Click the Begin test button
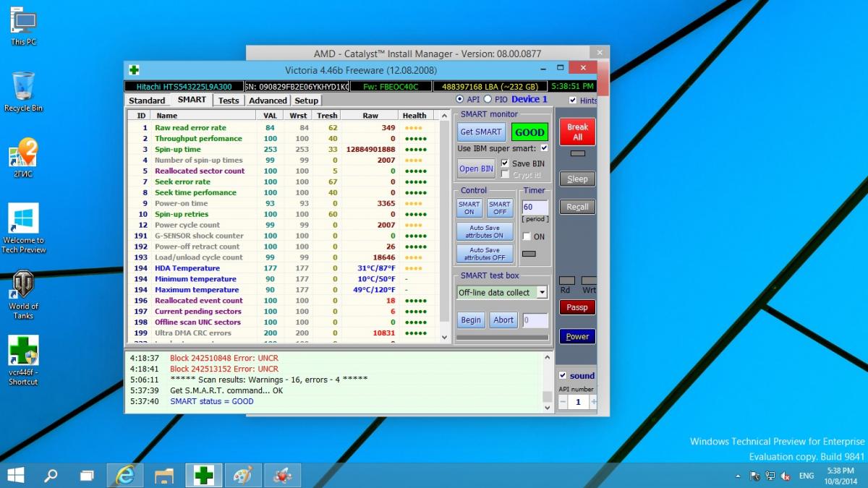Viewport: 868px width, 488px height. coord(471,320)
